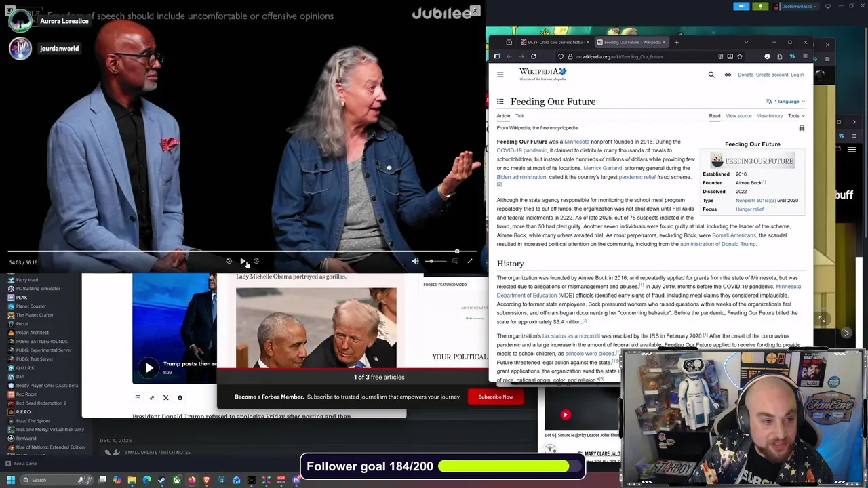Viewport: 868px width, 488px height.
Task: Skip forward in the Jubilee video
Action: click(x=256, y=261)
